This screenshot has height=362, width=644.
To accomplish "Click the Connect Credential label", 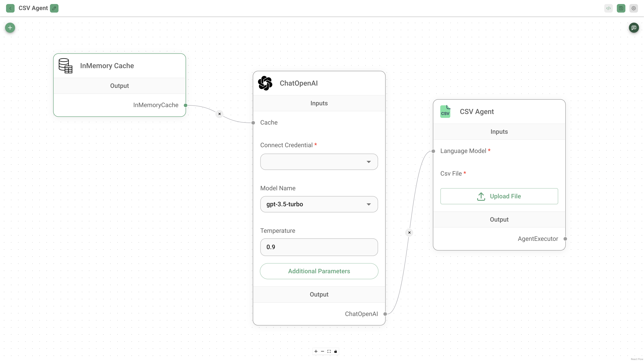I will coord(286,145).
